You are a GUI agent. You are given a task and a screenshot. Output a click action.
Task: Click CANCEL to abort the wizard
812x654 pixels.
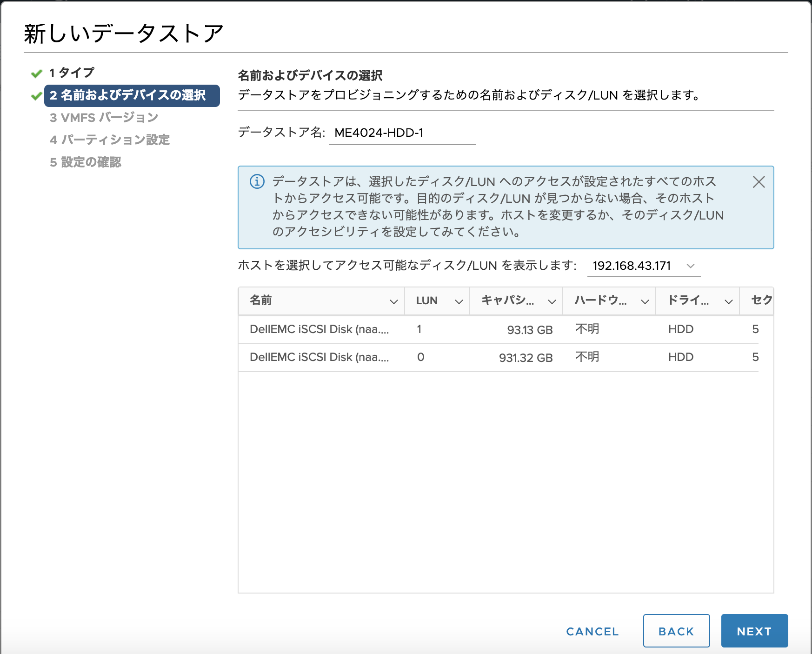[x=592, y=631]
